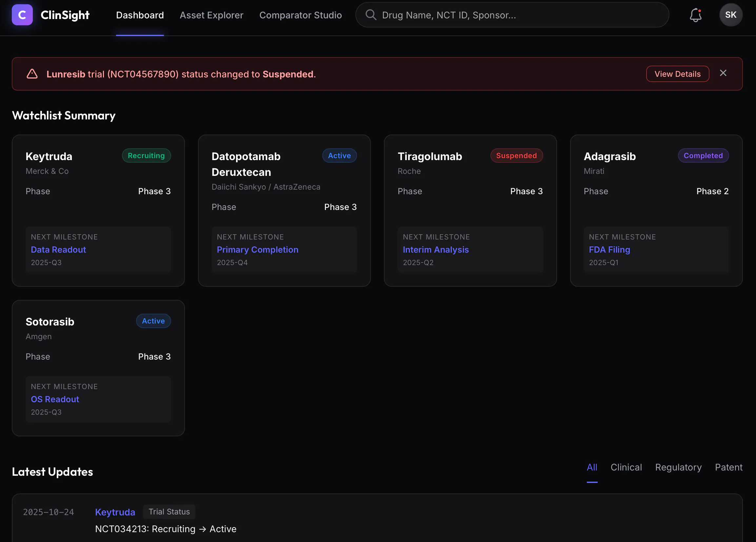Select the Dashboard tab
This screenshot has width=756, height=542.
click(x=140, y=15)
